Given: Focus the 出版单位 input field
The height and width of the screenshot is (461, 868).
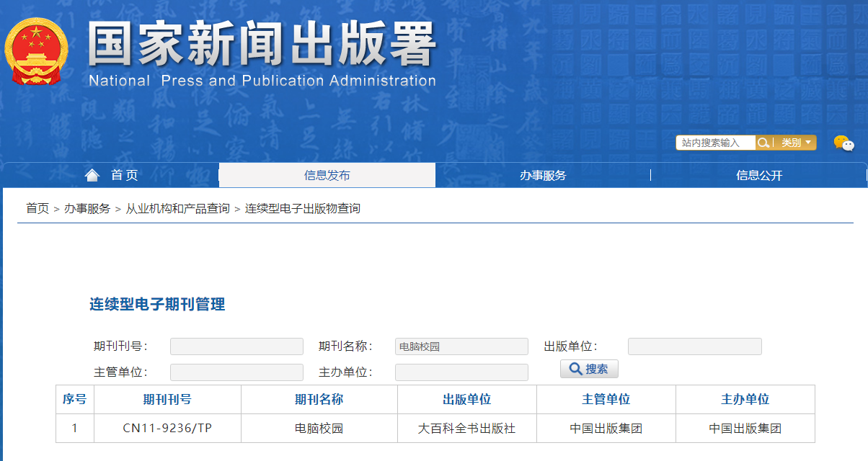Looking at the screenshot, I should 694,346.
